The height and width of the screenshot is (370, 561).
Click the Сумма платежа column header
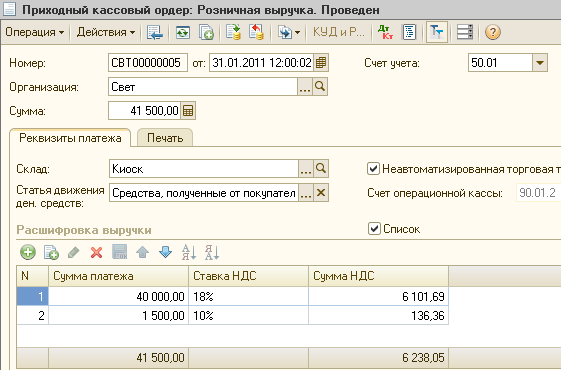click(118, 276)
